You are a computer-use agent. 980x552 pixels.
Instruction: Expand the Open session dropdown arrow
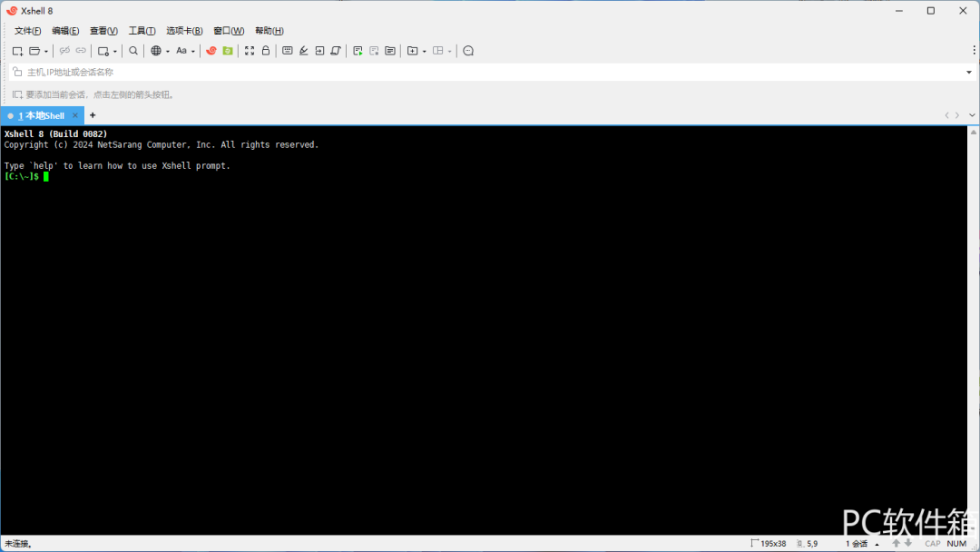point(45,51)
